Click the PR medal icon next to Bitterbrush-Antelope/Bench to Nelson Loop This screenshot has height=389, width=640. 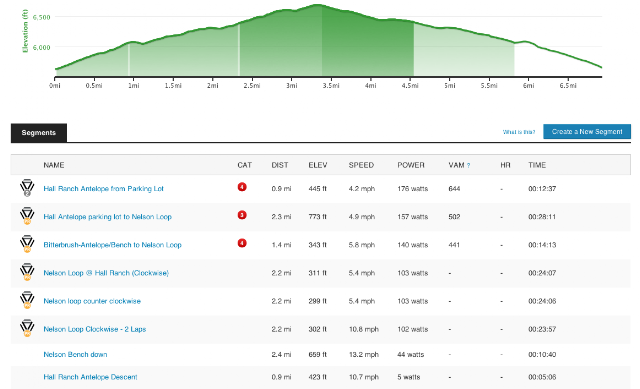click(x=27, y=244)
